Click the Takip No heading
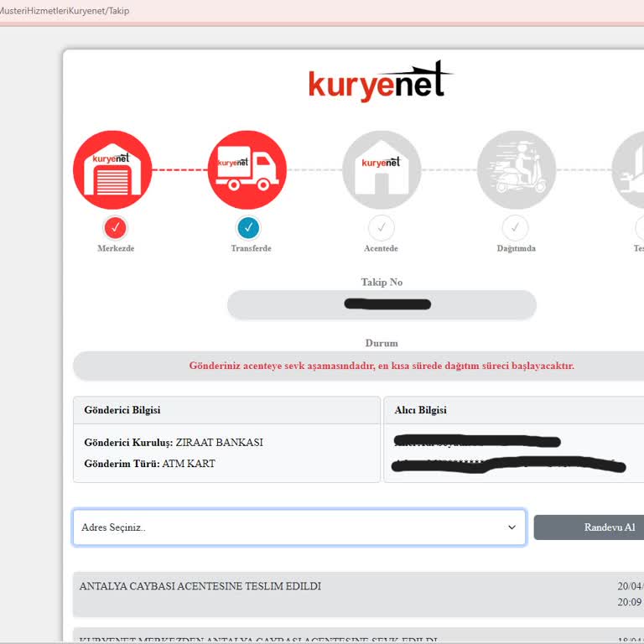Image resolution: width=644 pixels, height=644 pixels. tap(382, 282)
